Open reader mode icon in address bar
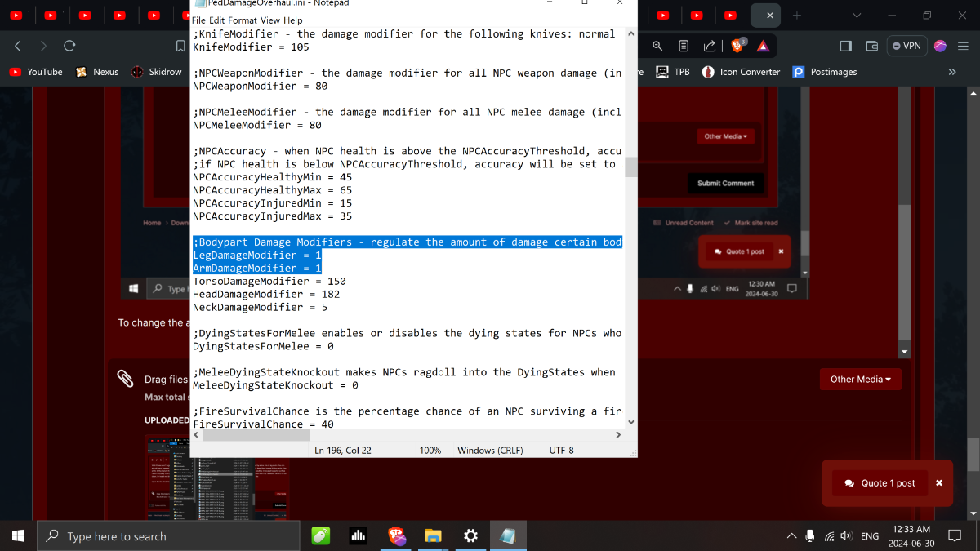The image size is (980, 551). coord(684,46)
